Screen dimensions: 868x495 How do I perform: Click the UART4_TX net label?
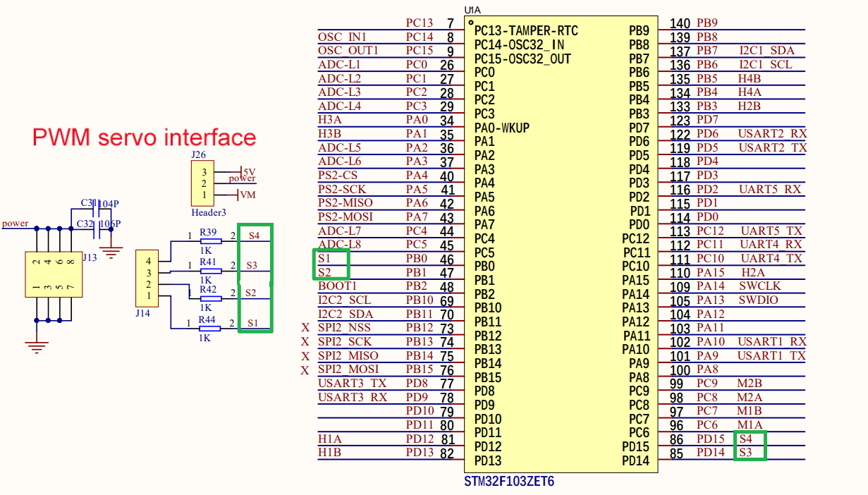(x=771, y=259)
